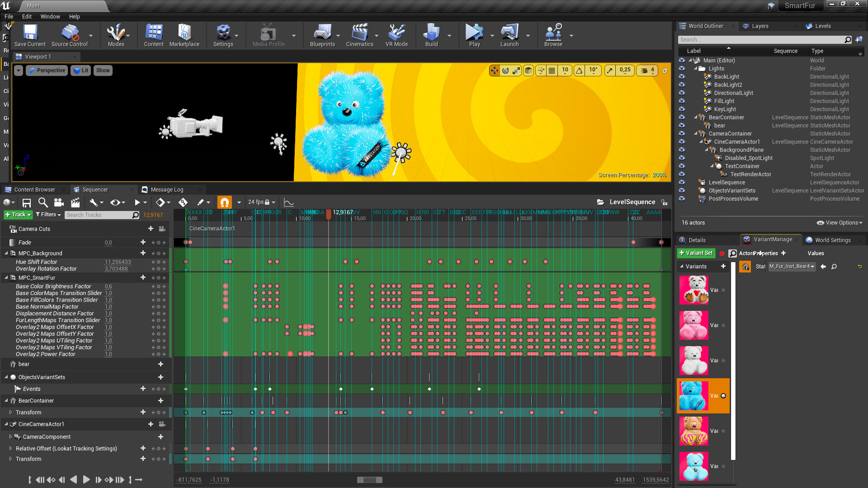This screenshot has width=868, height=488.
Task: Open the View Options dropdown
Action: click(839, 223)
